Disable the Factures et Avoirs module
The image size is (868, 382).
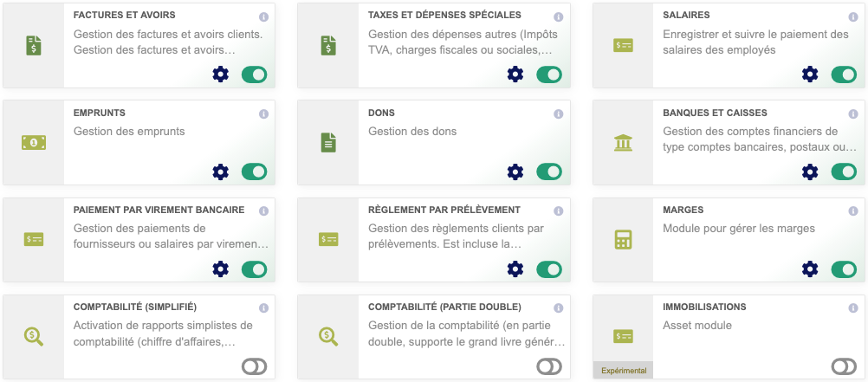click(254, 74)
